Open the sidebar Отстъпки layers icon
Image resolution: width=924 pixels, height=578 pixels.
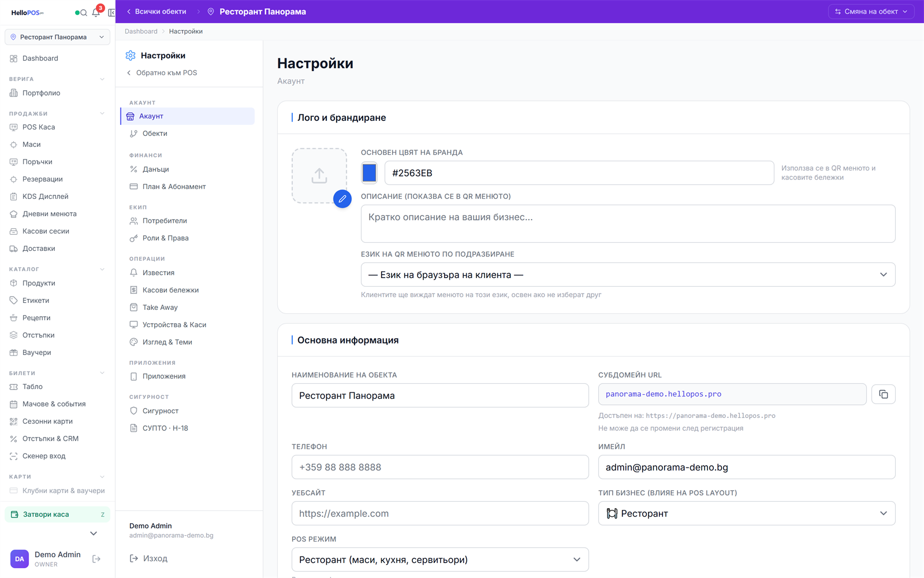click(x=14, y=335)
